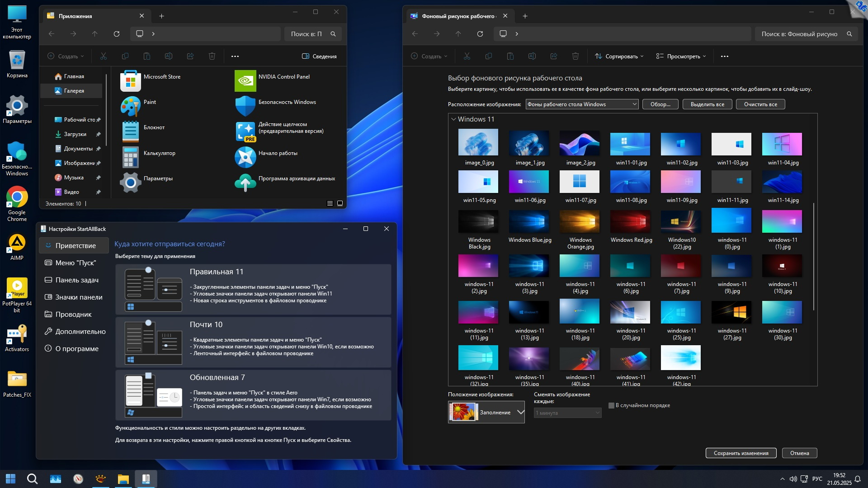Collapse the Windows 11 group chevron

(x=453, y=119)
